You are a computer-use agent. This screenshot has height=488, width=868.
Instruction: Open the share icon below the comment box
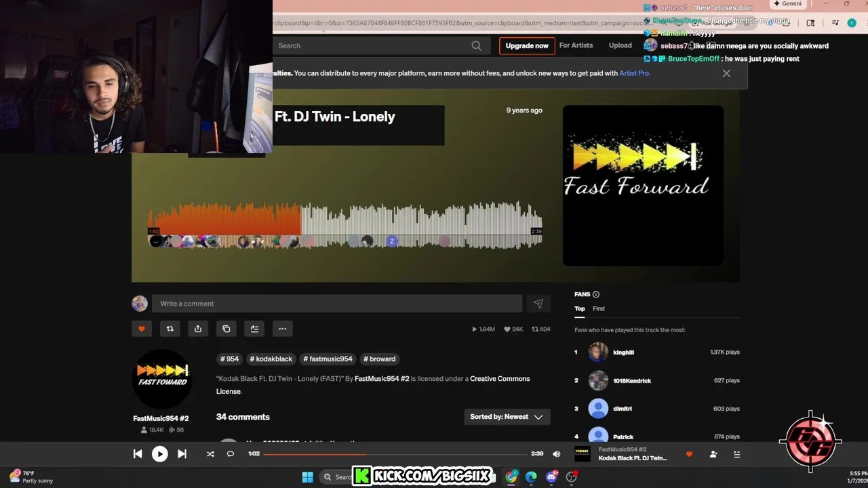tap(198, 329)
